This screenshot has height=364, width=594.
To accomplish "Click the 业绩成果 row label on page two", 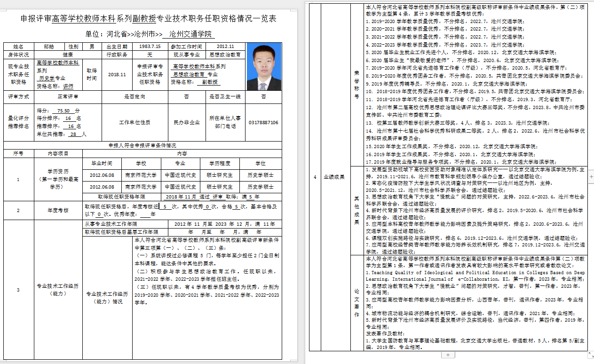I will [334, 177].
